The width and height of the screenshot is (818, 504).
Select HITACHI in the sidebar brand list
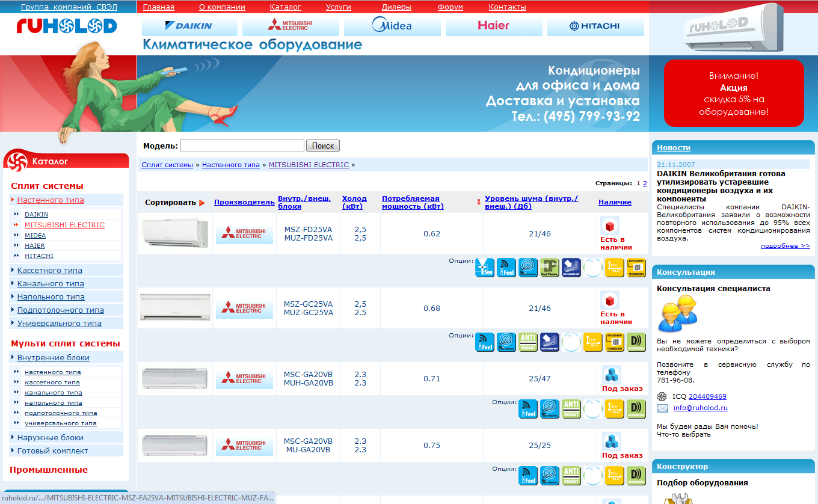pos(39,256)
